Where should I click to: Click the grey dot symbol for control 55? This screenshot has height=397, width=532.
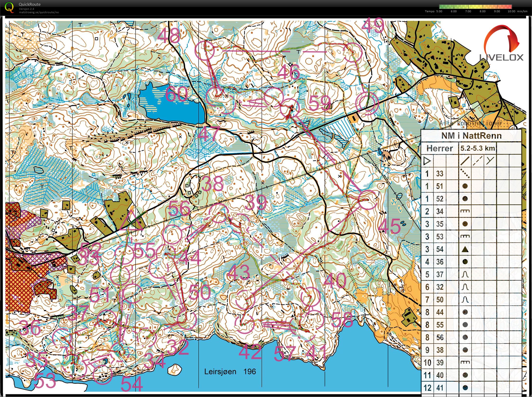[x=465, y=325]
